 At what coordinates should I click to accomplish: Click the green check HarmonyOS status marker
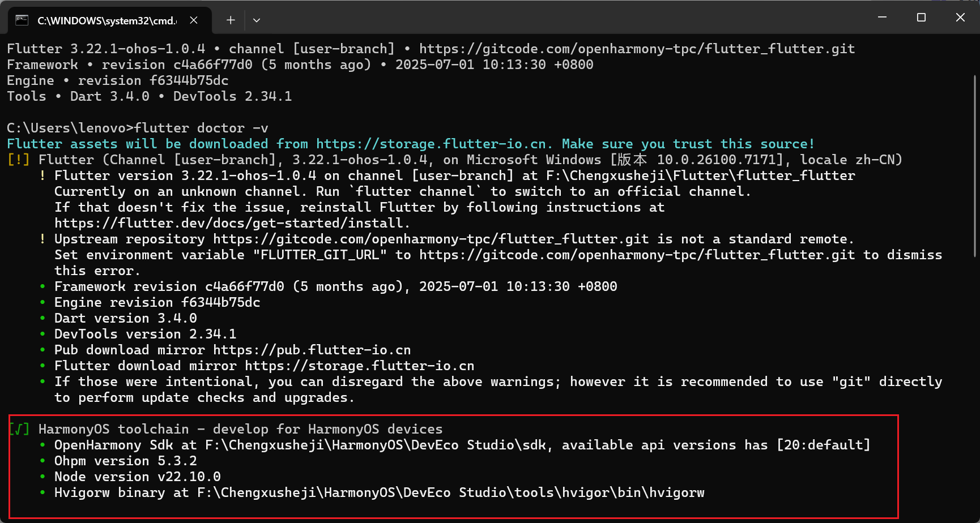(x=18, y=429)
